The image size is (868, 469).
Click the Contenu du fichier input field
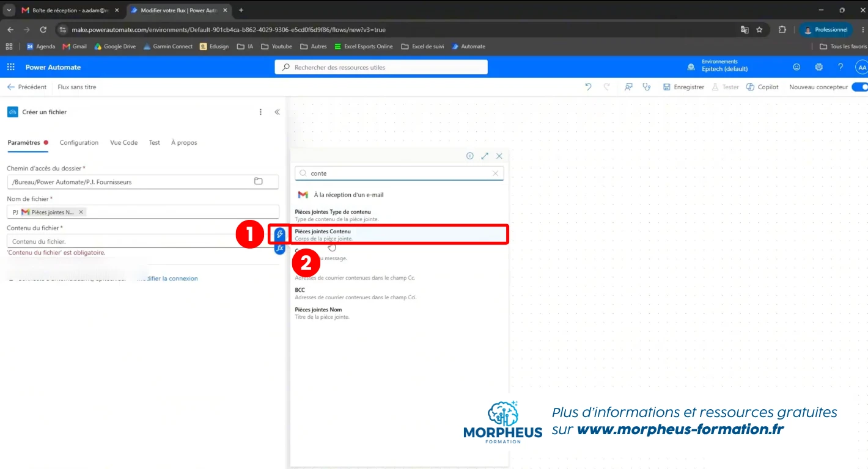pos(140,241)
